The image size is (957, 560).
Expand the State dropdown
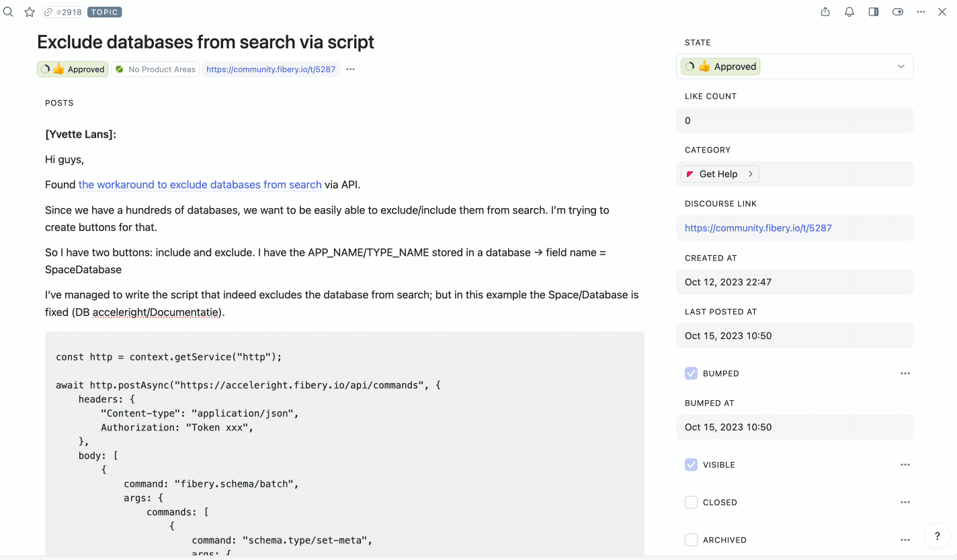pos(901,66)
